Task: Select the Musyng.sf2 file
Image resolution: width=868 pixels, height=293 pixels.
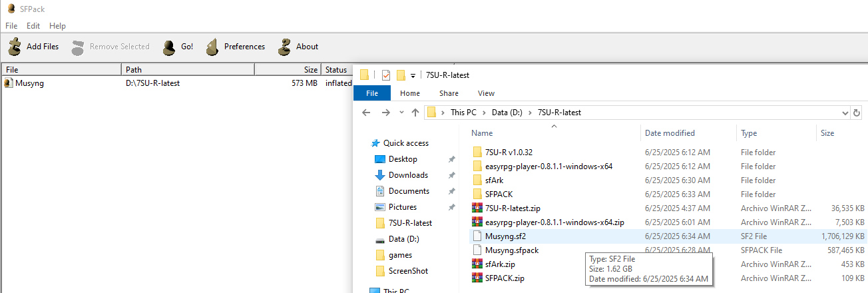Action: [x=505, y=236]
